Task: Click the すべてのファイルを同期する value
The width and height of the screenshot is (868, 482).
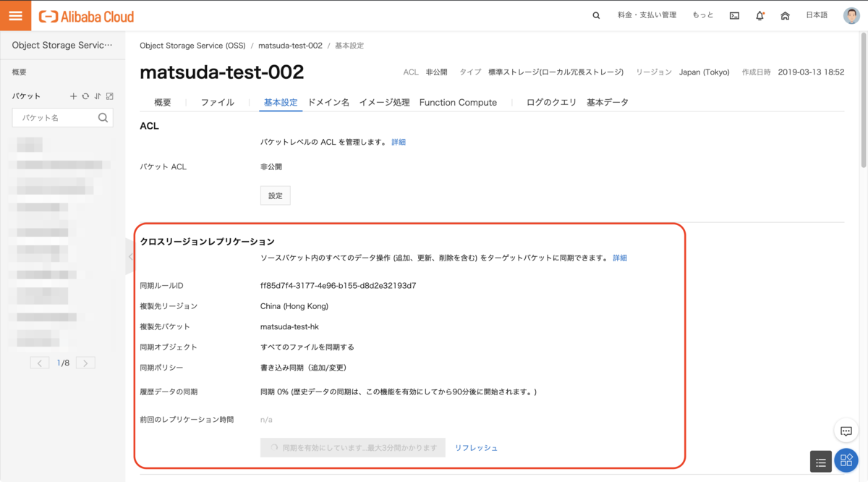Action: click(307, 347)
